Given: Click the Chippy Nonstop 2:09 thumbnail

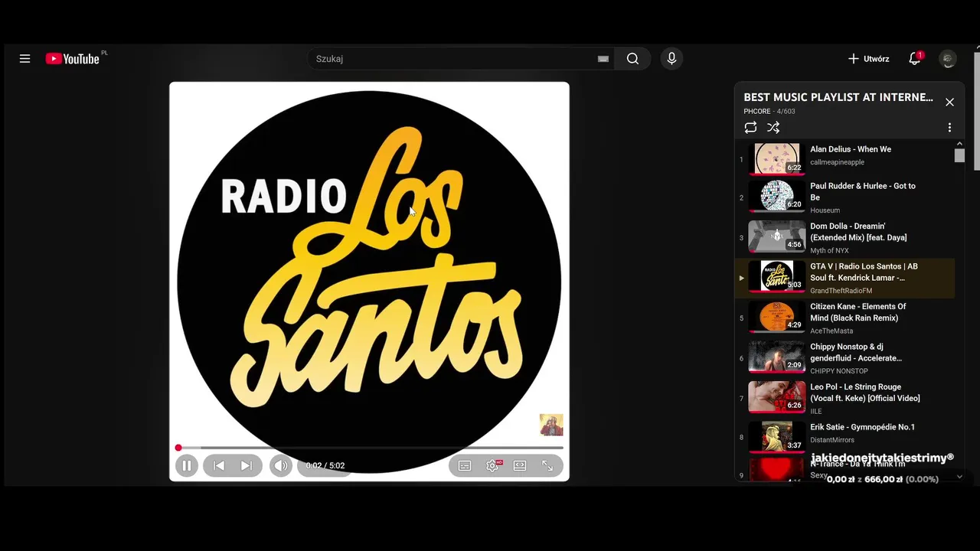Looking at the screenshot, I should point(776,357).
